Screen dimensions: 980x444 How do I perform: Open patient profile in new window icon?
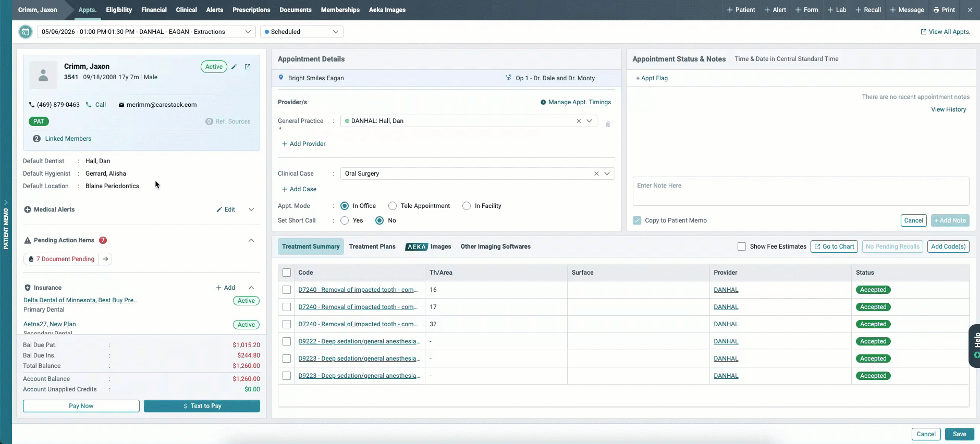248,67
